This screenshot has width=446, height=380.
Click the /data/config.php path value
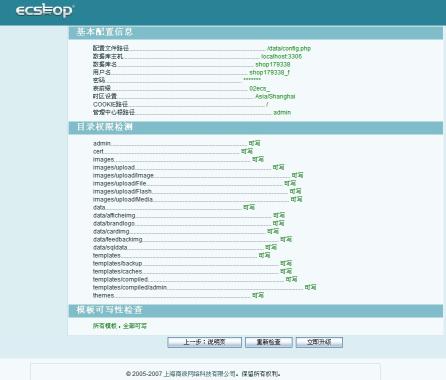(289, 48)
